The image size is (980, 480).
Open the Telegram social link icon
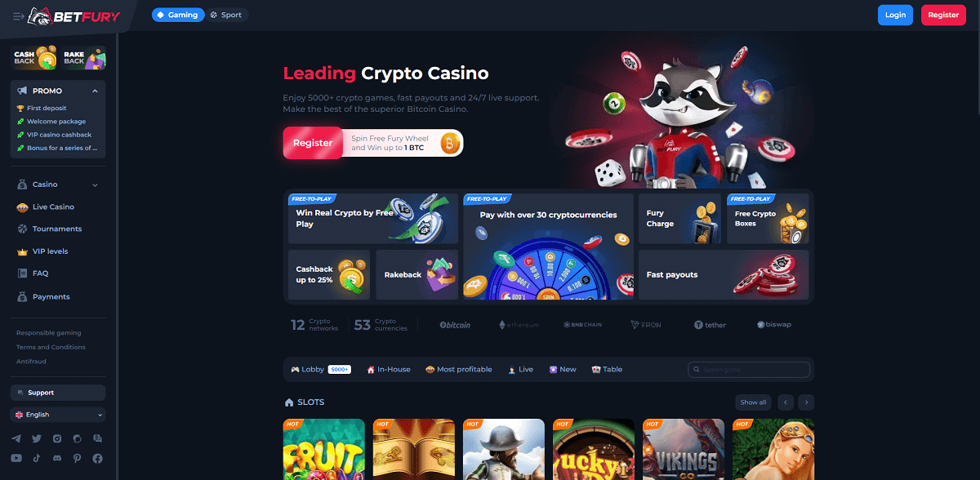[x=16, y=438]
